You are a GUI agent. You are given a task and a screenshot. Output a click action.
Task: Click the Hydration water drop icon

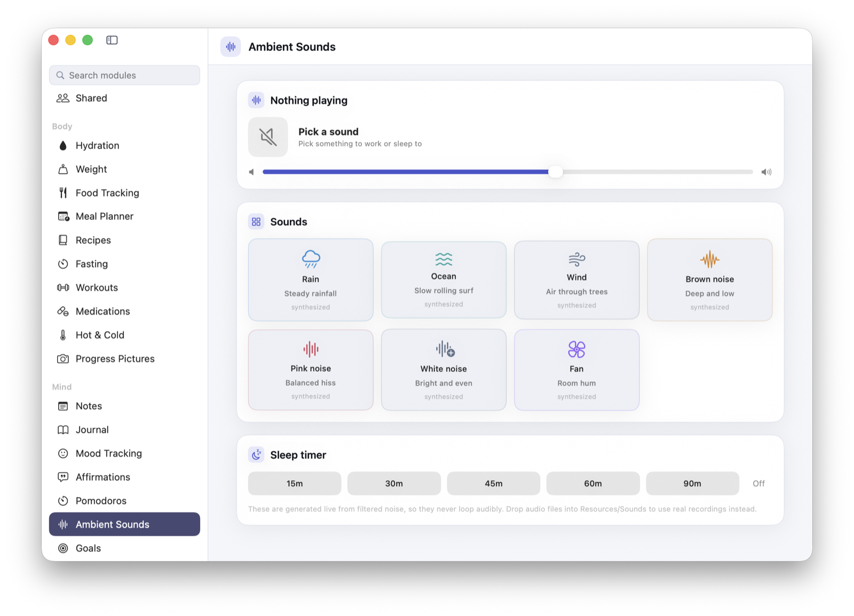pyautogui.click(x=63, y=146)
